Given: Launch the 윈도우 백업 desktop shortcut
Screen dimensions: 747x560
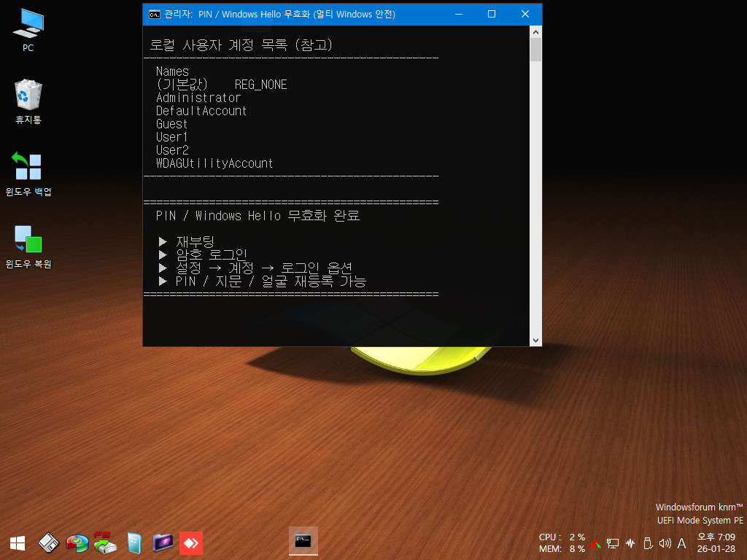Looking at the screenshot, I should (28, 174).
